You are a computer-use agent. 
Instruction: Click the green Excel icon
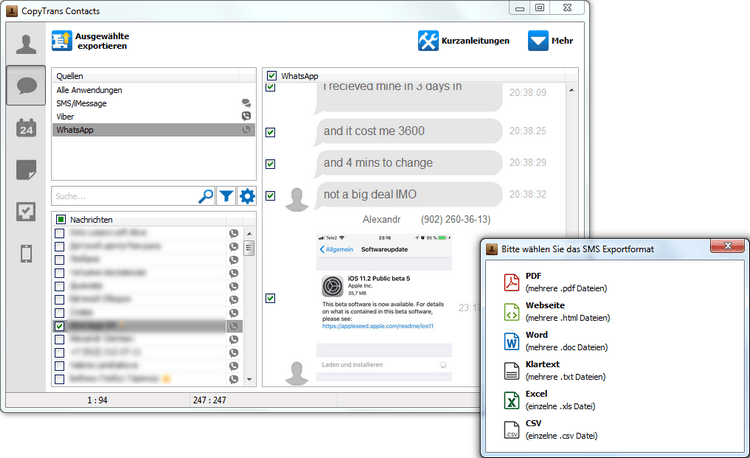(x=511, y=400)
